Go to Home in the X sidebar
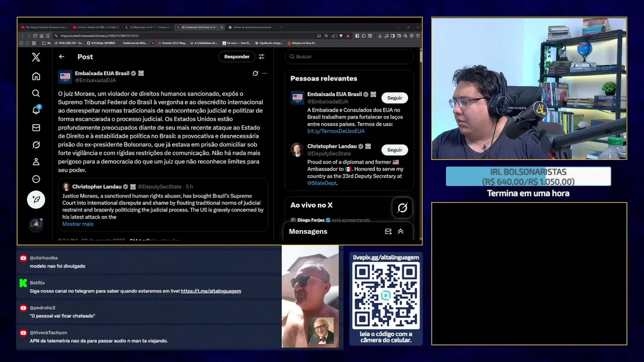This screenshot has width=644, height=362. click(36, 76)
